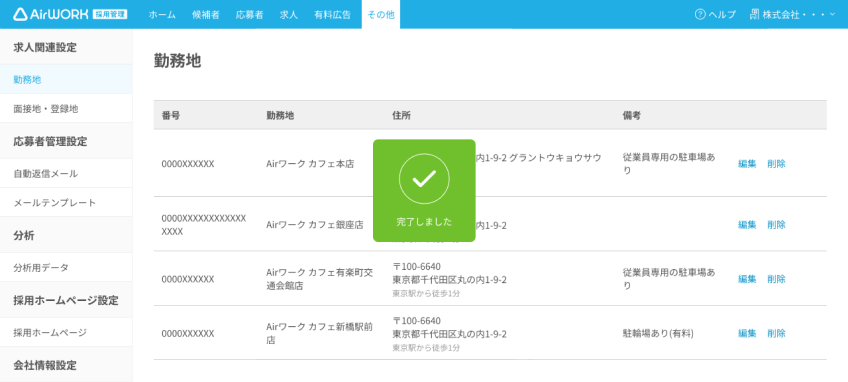Click 編集 for カフェ新橋駅前店
Image resolution: width=848 pixels, height=382 pixels.
pos(747,333)
